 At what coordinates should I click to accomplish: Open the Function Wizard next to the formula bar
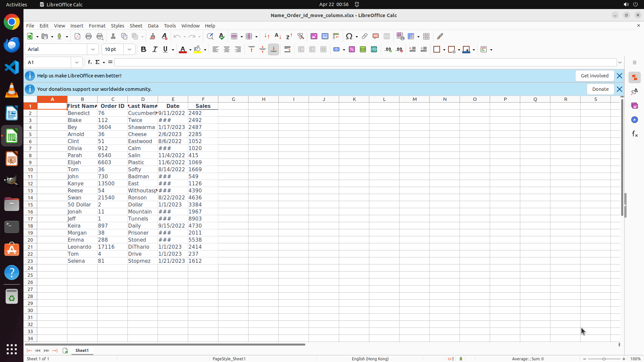[90, 62]
